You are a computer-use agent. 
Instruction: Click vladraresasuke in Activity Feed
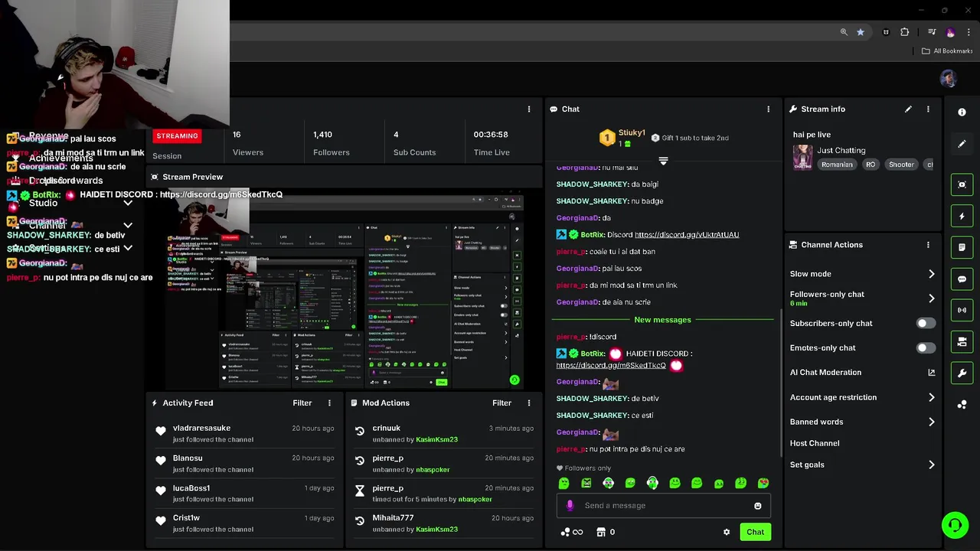pyautogui.click(x=201, y=429)
